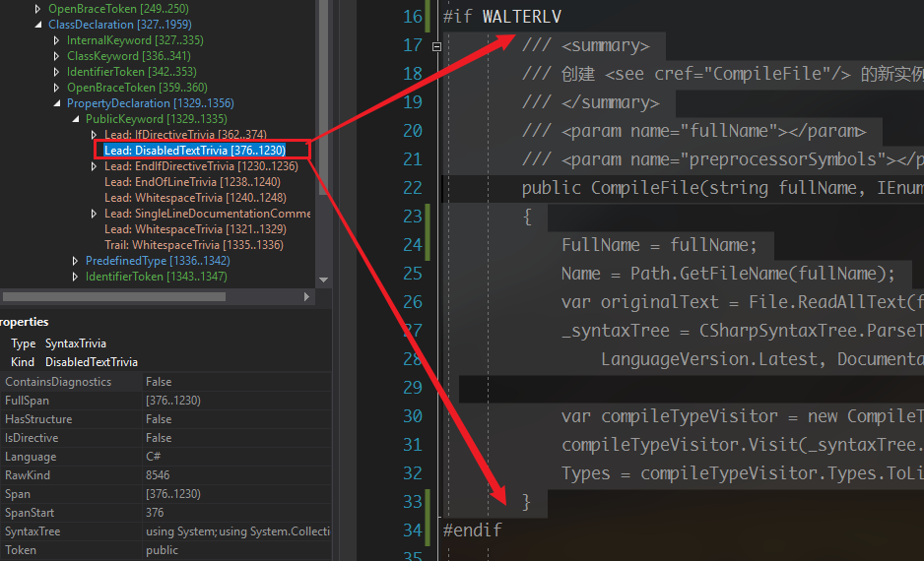The width and height of the screenshot is (924, 561).
Task: Click the syntax tree vertical scrollbar thumb
Action: click(323, 97)
